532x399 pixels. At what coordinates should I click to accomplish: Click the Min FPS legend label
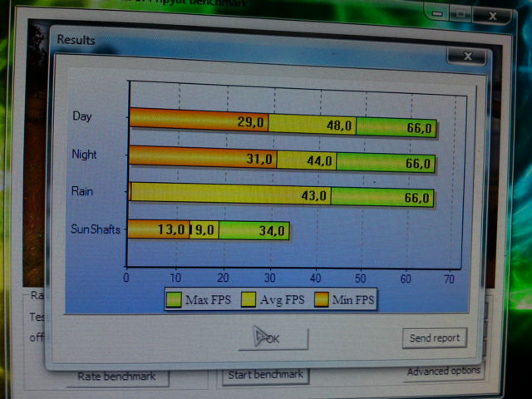click(353, 300)
